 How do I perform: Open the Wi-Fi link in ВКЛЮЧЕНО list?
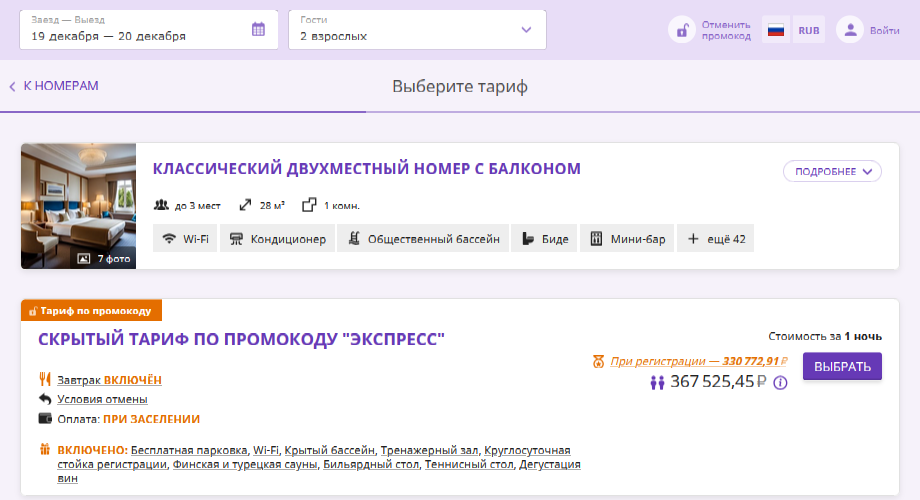[x=266, y=450]
